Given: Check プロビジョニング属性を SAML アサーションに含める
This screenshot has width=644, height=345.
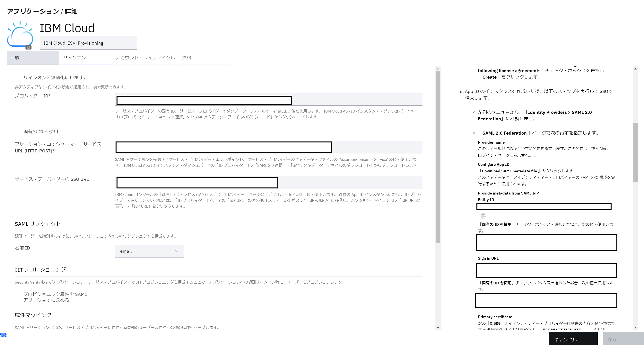Looking at the screenshot, I should tap(19, 294).
